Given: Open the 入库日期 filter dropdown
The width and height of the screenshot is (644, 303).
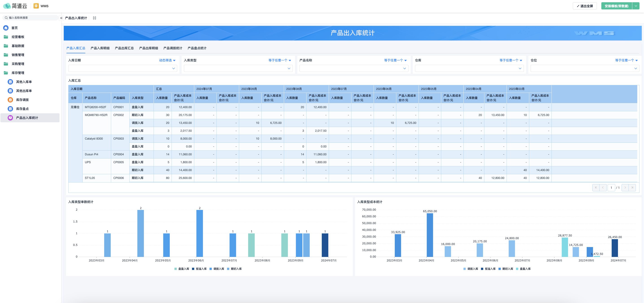Looking at the screenshot, I should pyautogui.click(x=123, y=68).
